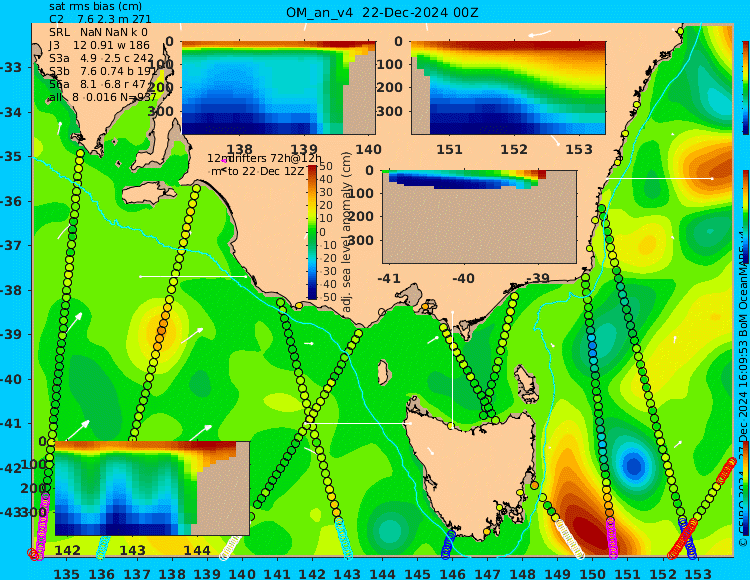The width and height of the screenshot is (750, 580).
Task: Click the 50 tick on the color bar
Action: pyautogui.click(x=326, y=166)
